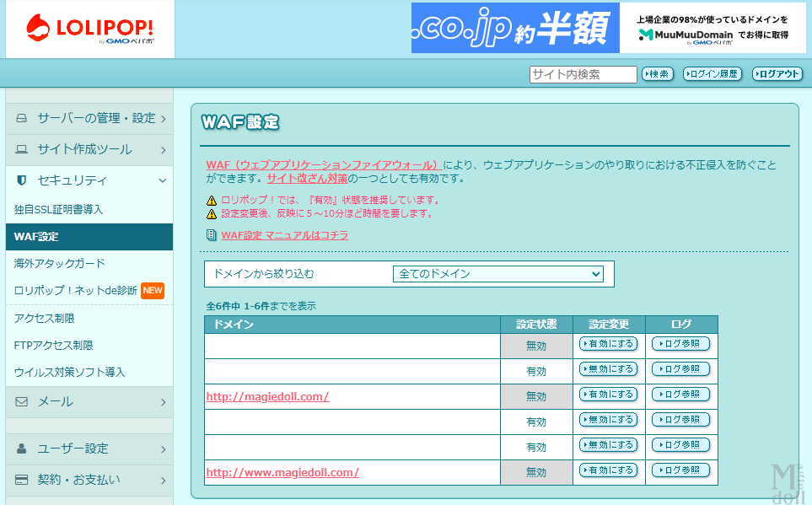Viewport: 812px width, 505px height.
Task: Click the shield icon beside セキュリティ
Action: (22, 180)
